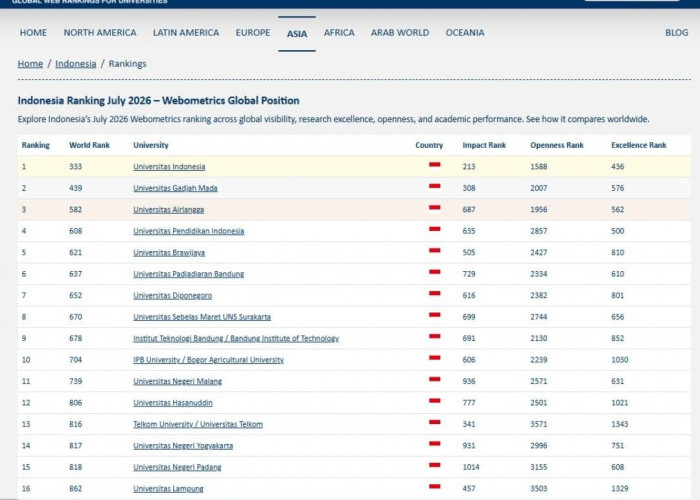The image size is (700, 500).
Task: Select openness rank value 3571
Action: coord(539,424)
